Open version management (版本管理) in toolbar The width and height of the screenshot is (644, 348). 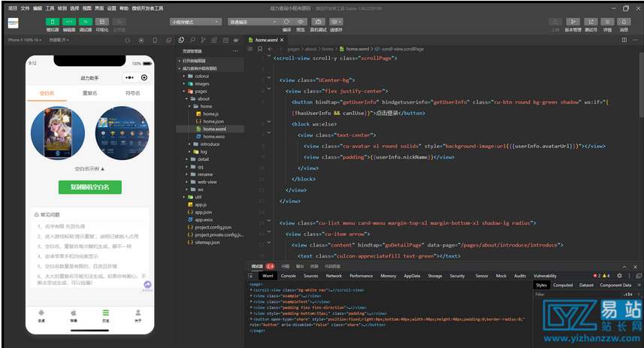(573, 22)
